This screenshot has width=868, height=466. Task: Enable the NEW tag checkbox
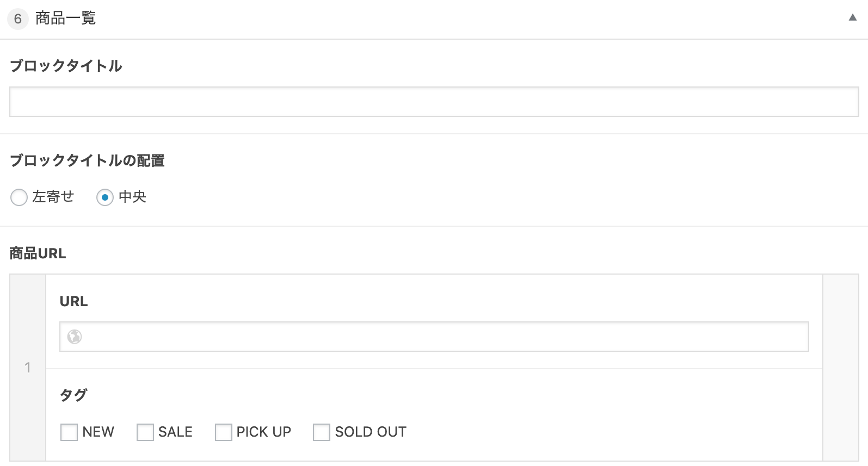69,432
